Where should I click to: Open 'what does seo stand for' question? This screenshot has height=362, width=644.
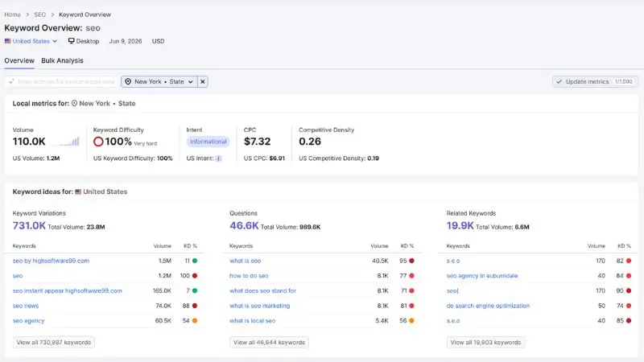263,290
